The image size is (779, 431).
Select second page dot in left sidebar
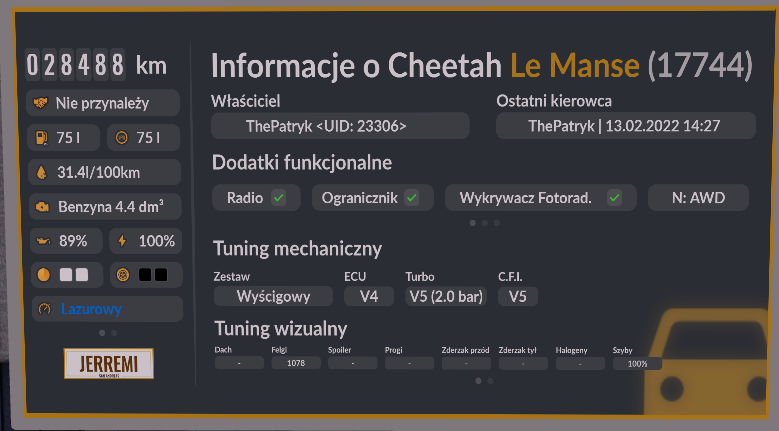tap(114, 333)
